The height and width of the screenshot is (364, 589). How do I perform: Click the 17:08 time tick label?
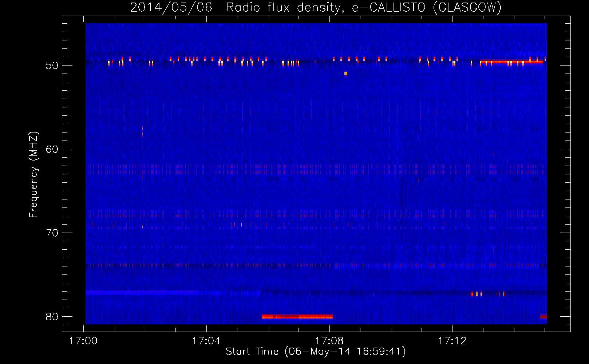pos(329,341)
